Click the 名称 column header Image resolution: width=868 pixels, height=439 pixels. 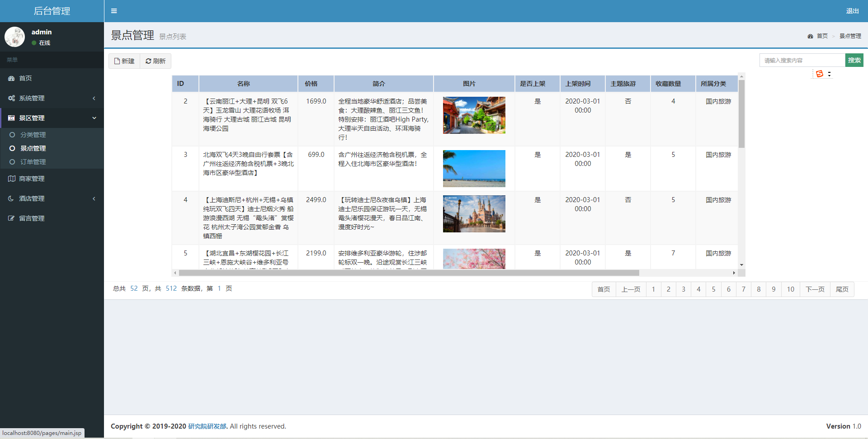[248, 84]
